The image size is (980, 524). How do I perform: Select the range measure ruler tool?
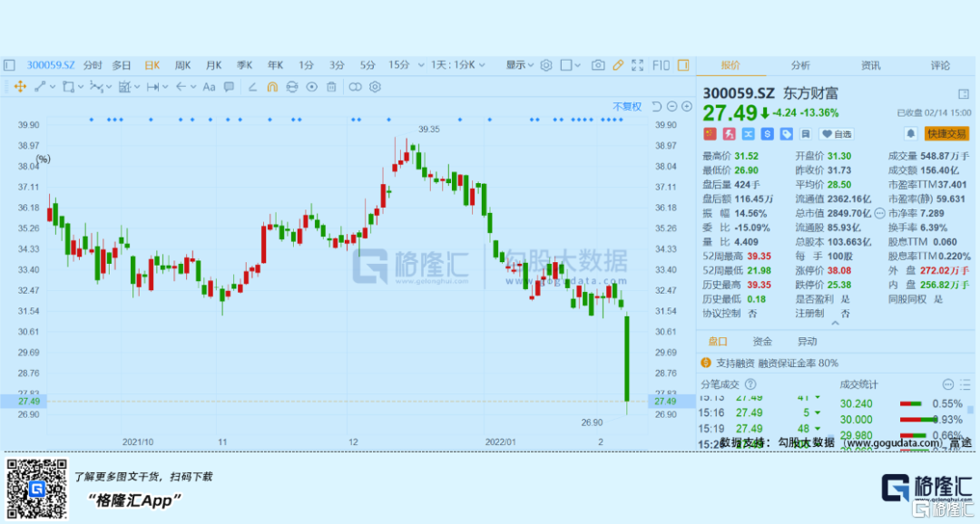click(x=152, y=87)
